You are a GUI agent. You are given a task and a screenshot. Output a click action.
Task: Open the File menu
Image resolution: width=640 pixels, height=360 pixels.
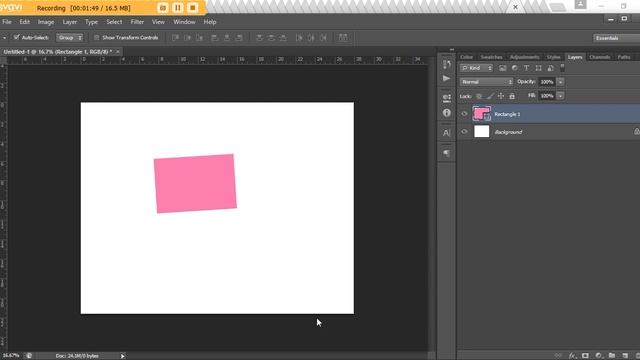tap(7, 22)
